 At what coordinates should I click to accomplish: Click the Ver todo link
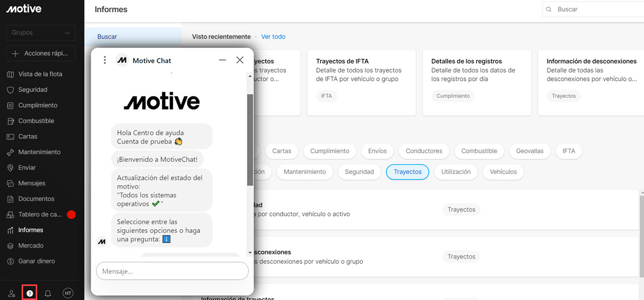[273, 37]
